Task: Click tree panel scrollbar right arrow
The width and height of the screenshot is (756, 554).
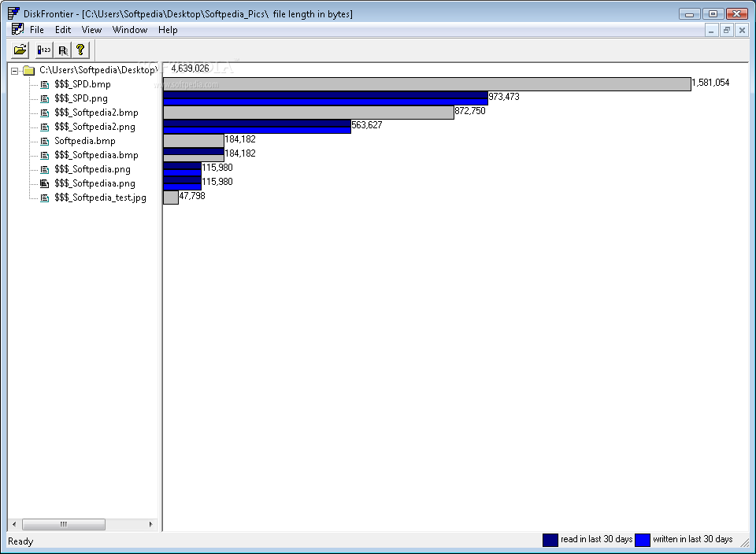Action: point(151,524)
